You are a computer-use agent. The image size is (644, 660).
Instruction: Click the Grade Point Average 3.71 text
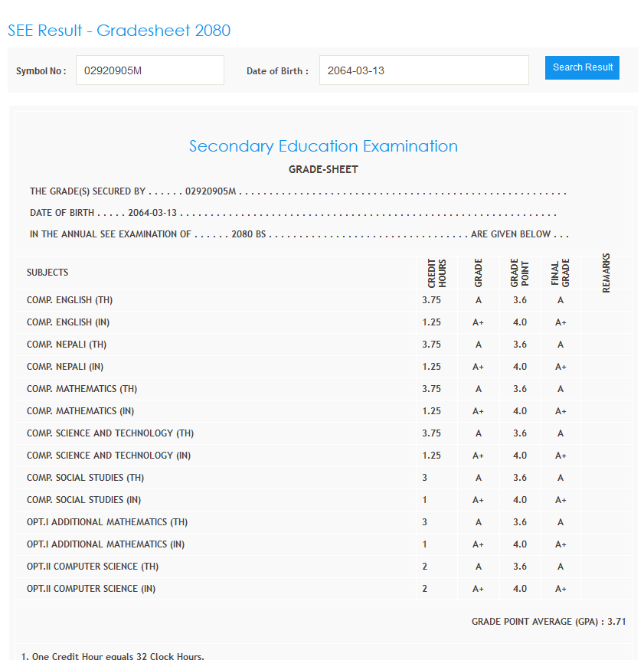548,622
